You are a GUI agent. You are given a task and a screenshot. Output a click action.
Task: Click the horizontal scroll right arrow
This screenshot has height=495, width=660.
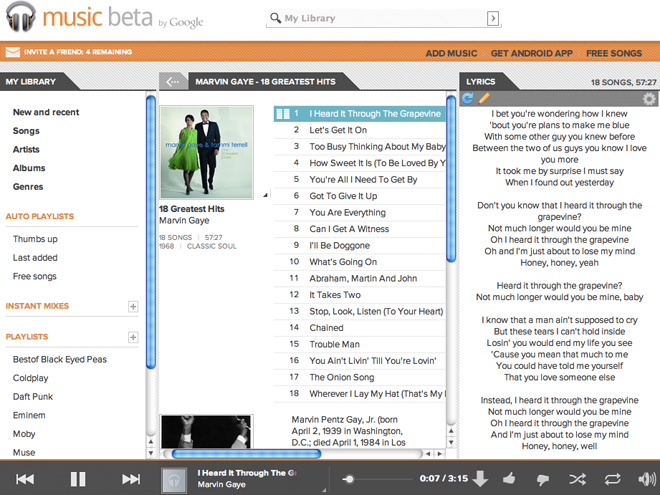(440, 454)
